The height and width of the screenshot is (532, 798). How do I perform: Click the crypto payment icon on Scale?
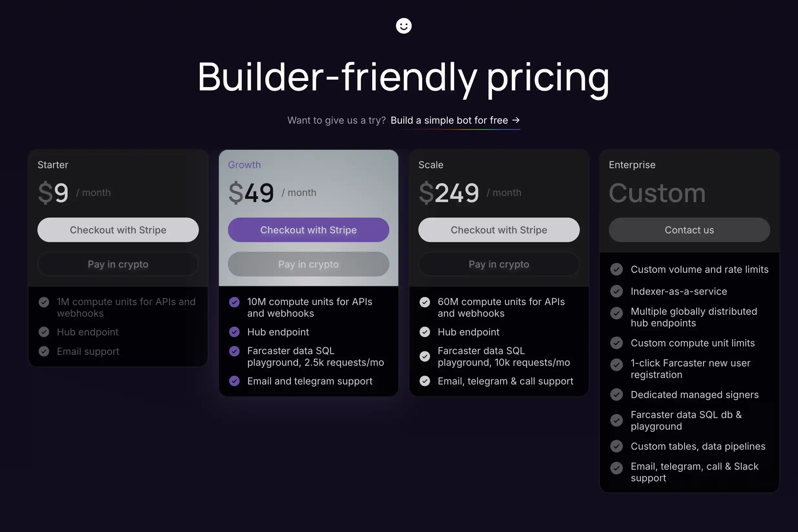pyautogui.click(x=499, y=264)
